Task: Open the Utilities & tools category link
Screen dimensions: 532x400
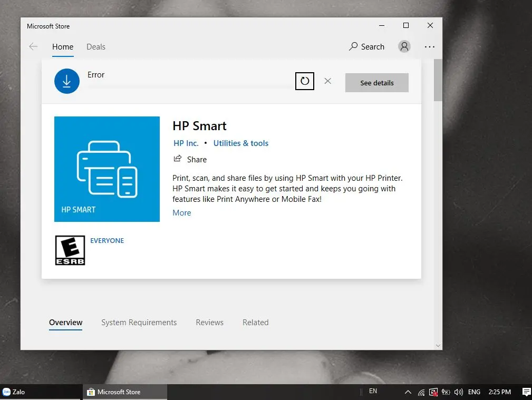Action: pyautogui.click(x=241, y=143)
